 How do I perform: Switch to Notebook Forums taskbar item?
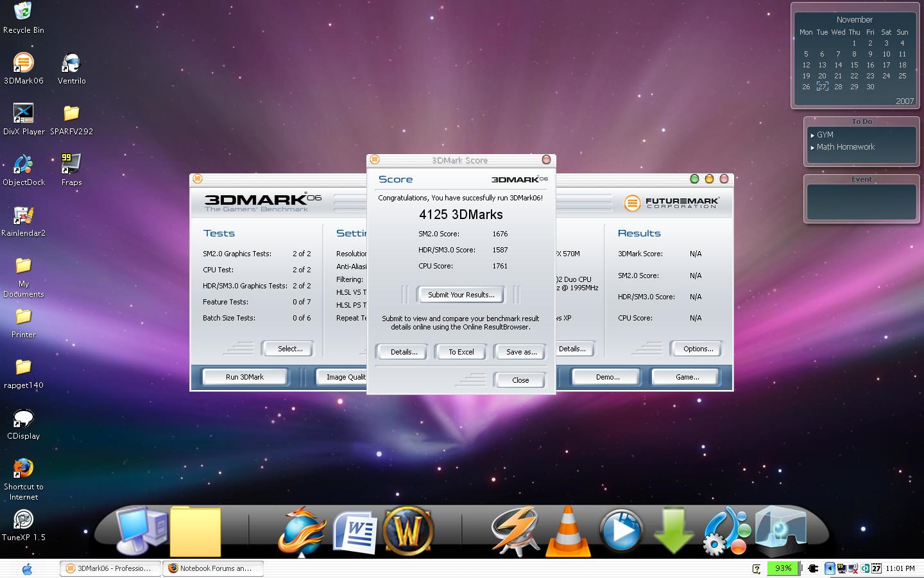tap(213, 568)
